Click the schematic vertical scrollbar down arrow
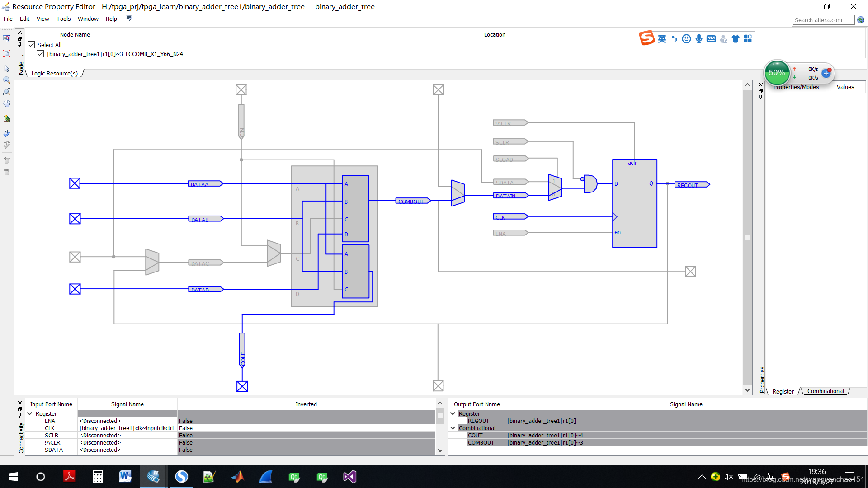868x488 pixels. tap(747, 390)
